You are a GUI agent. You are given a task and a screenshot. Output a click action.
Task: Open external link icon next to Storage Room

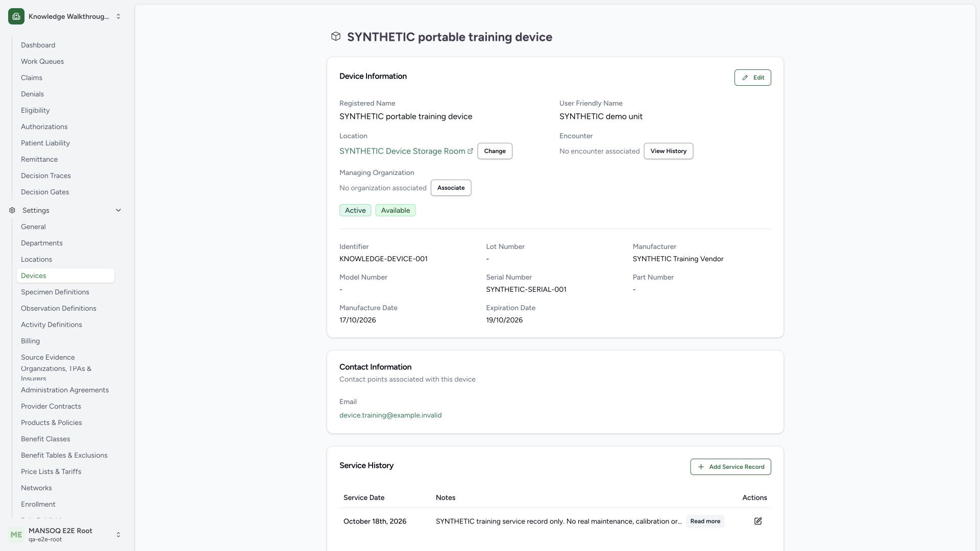pyautogui.click(x=470, y=151)
